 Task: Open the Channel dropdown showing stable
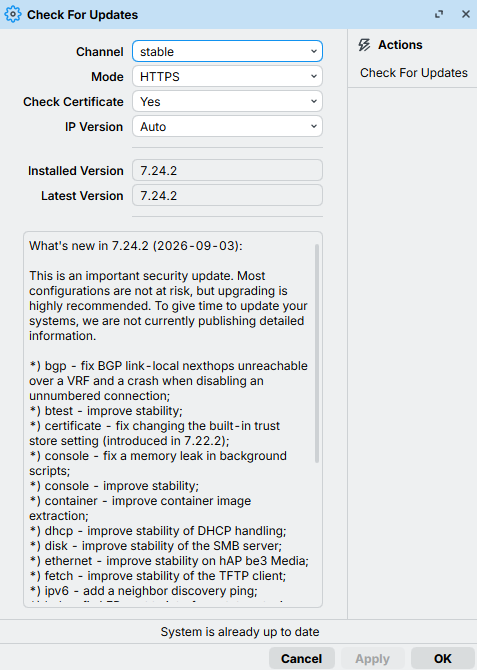(227, 52)
